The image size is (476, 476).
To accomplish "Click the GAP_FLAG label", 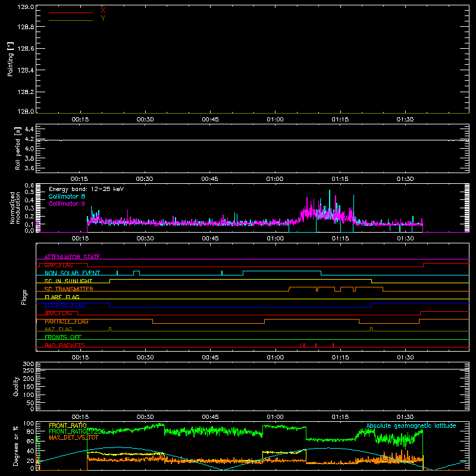I will tap(58, 265).
